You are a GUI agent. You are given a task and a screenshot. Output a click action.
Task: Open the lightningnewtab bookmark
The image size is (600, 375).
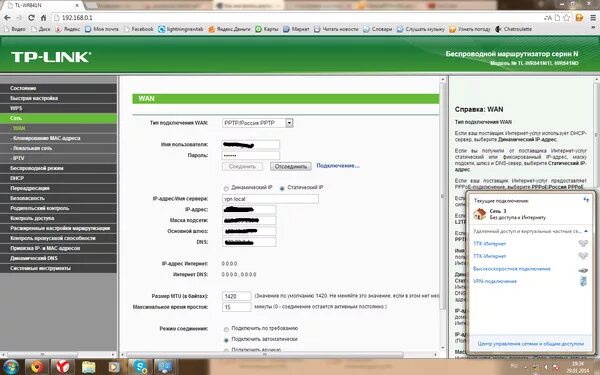coord(181,29)
